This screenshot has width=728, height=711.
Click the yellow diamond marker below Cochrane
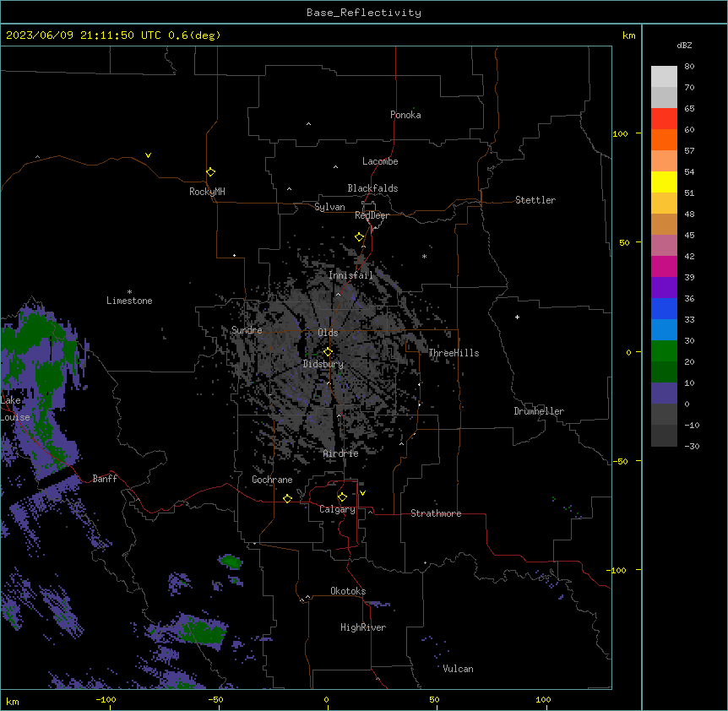coord(287,498)
